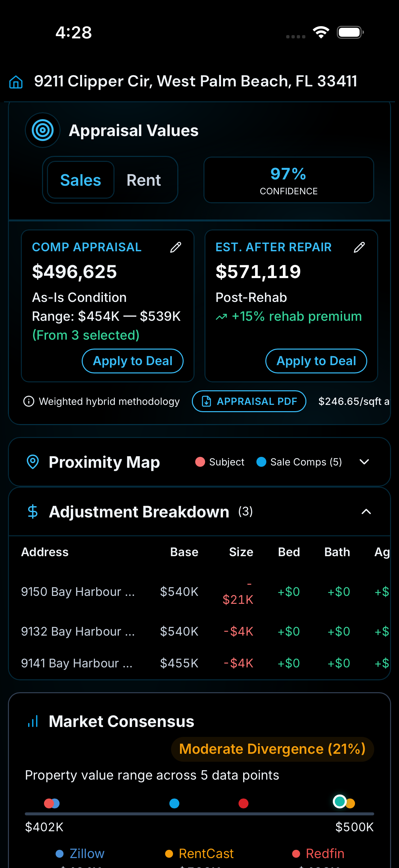
Task: Tap the $500K range maximum label
Action: [x=355, y=827]
